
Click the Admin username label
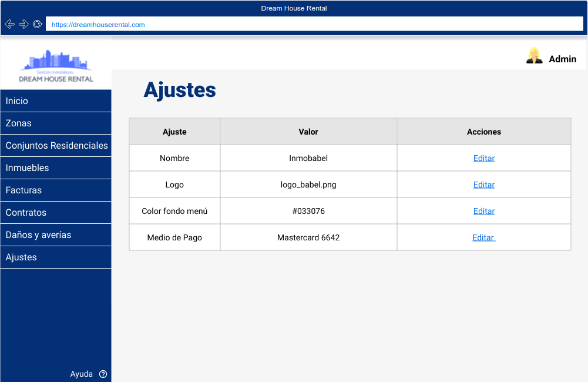(x=562, y=59)
